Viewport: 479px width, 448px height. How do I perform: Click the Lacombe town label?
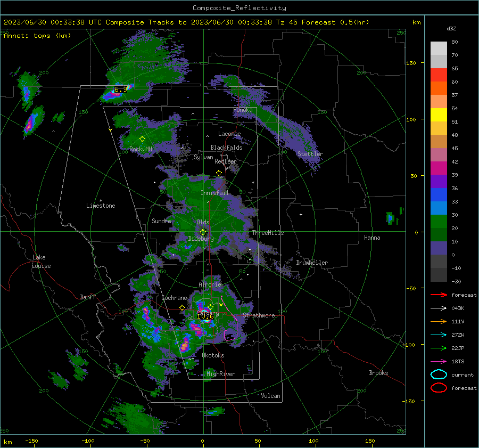229,134
